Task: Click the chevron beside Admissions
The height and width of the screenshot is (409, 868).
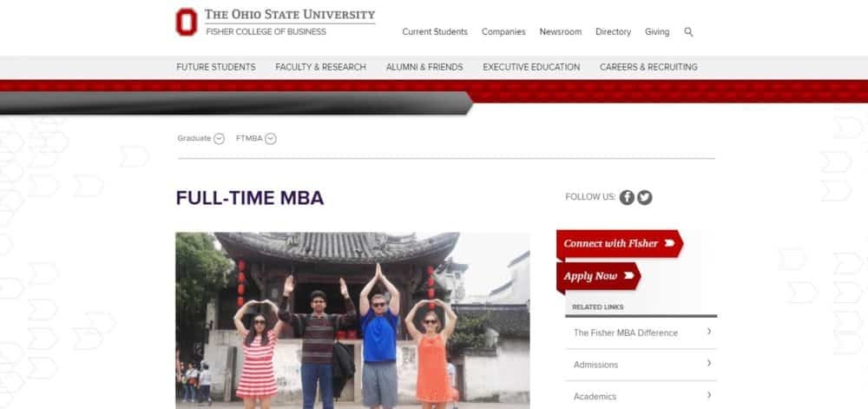Action: (709, 364)
